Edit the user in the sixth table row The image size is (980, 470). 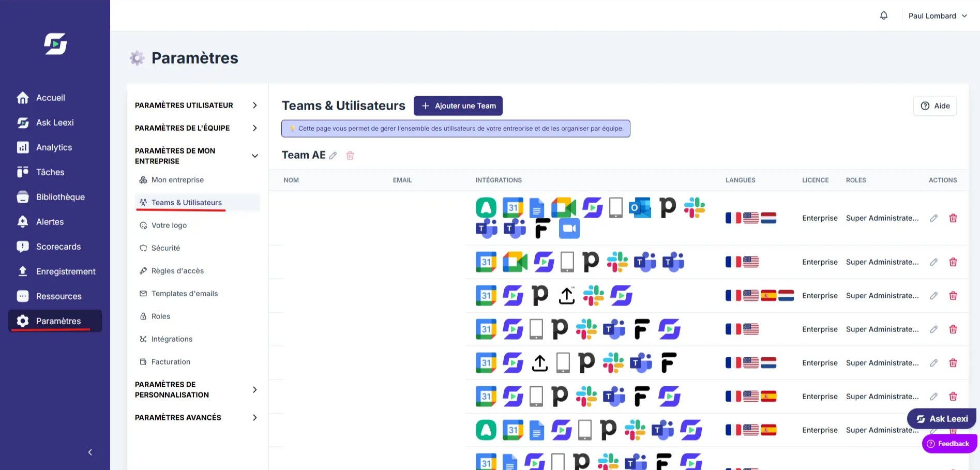click(x=933, y=397)
